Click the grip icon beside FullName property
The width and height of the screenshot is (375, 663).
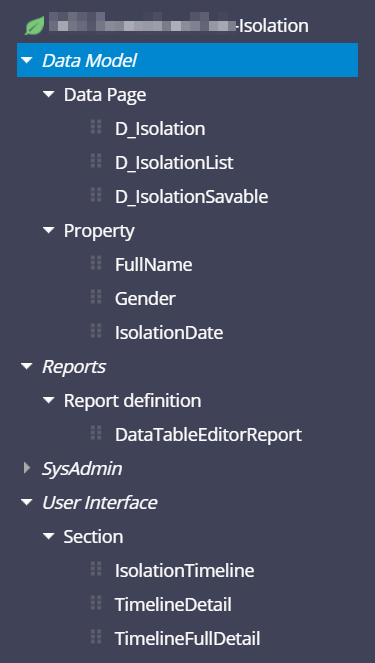click(96, 263)
